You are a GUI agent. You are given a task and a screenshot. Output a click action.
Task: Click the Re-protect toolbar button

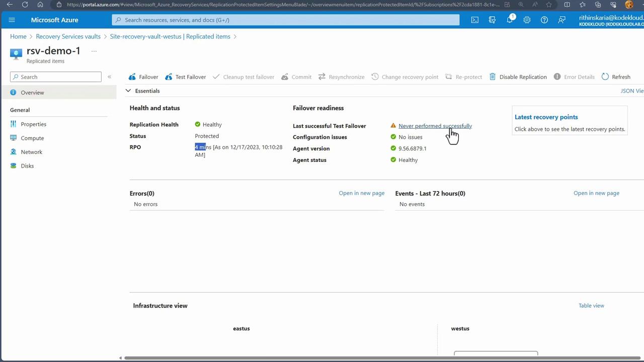coord(464,77)
